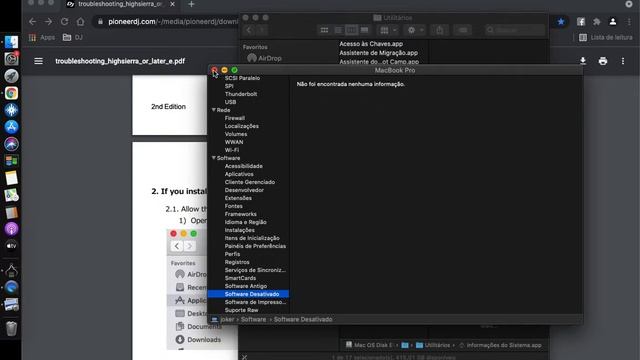Select Localizações under Rede

click(242, 126)
